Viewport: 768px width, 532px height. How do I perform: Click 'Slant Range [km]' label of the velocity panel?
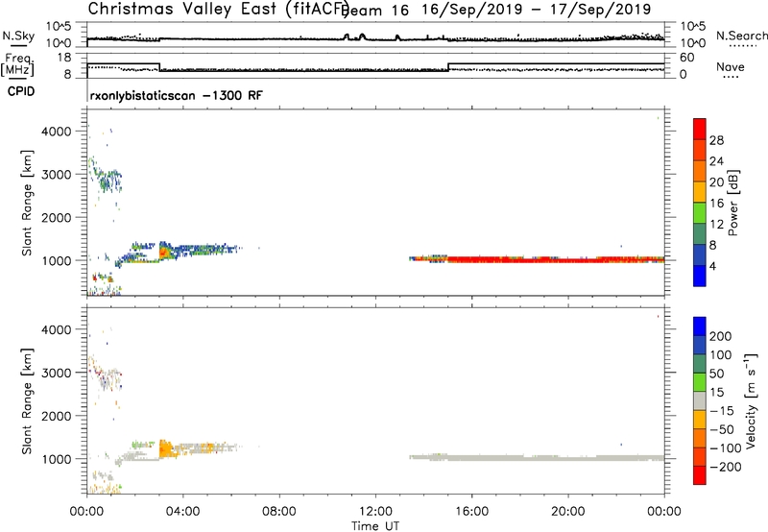27,400
